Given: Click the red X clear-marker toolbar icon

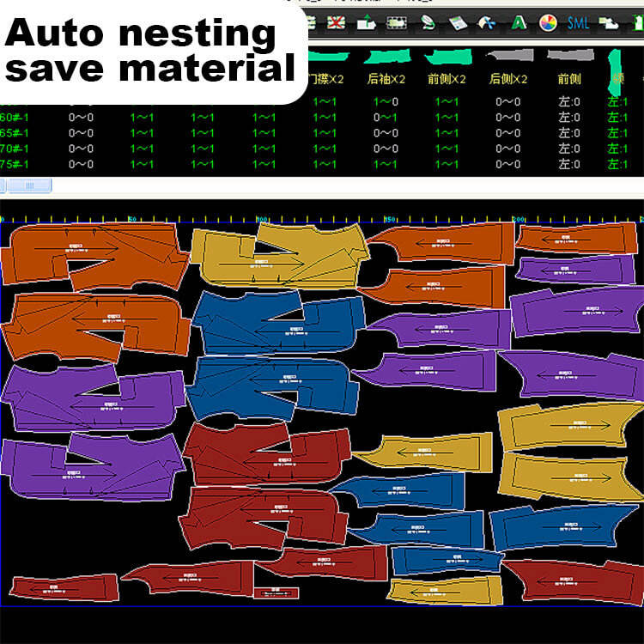Looking at the screenshot, I should [x=336, y=22].
